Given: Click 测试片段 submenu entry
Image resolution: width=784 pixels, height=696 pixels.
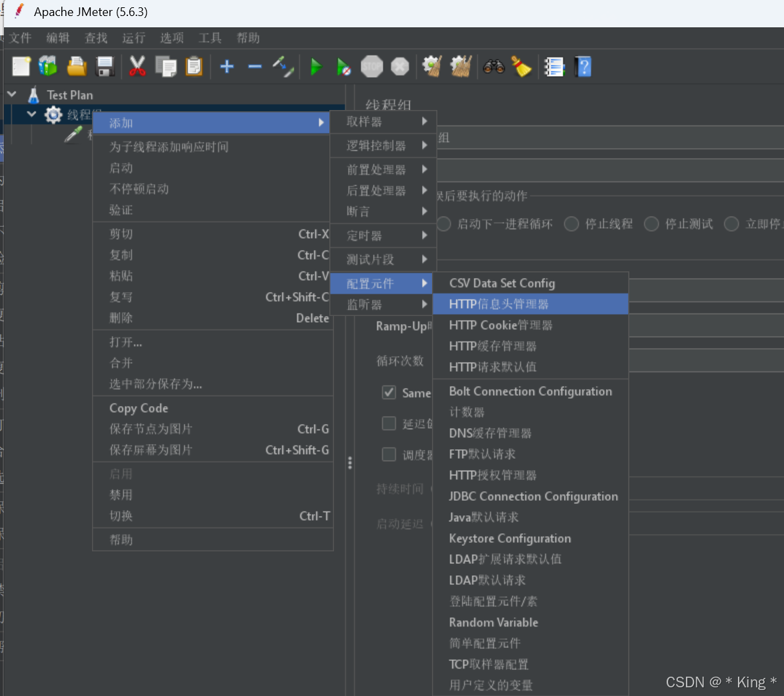Looking at the screenshot, I should point(383,259).
